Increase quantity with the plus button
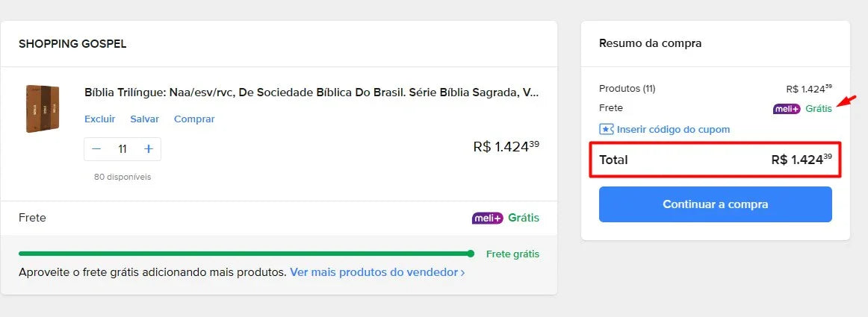The width and height of the screenshot is (868, 317). (x=149, y=149)
